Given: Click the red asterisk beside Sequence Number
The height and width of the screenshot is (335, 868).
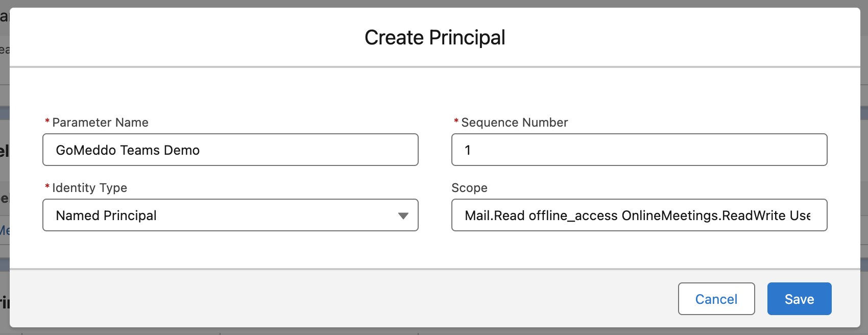Looking at the screenshot, I should [x=456, y=122].
